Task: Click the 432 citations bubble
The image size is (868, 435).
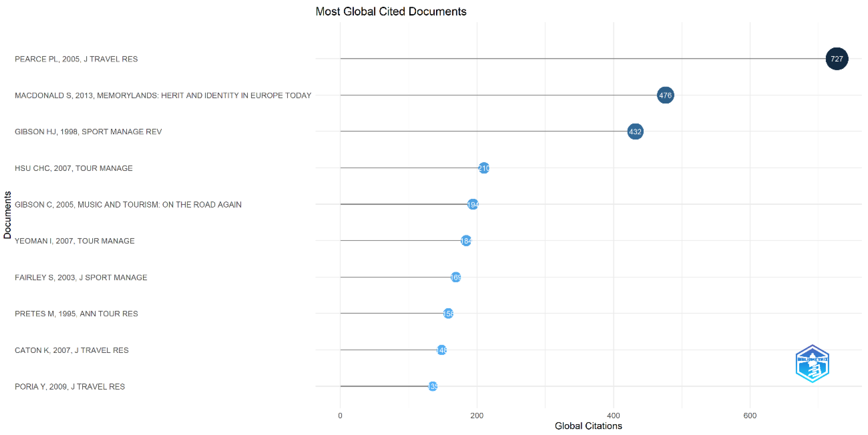Action: tap(635, 132)
